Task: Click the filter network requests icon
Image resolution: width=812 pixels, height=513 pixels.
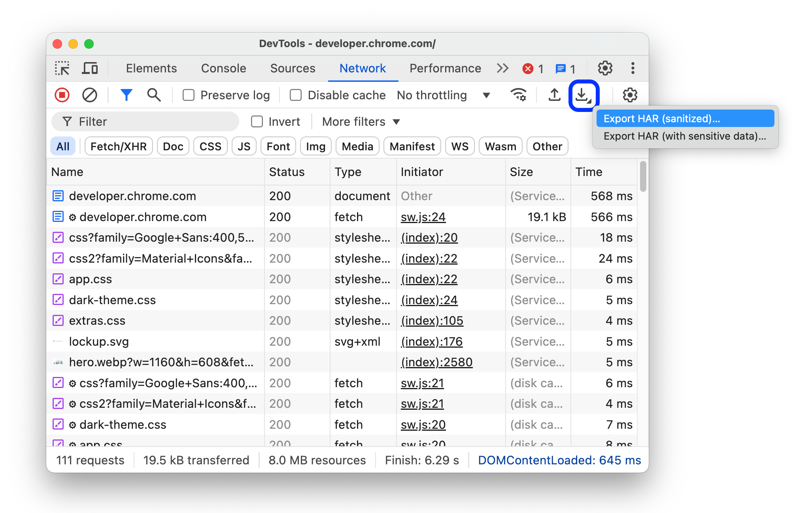Action: [x=127, y=95]
